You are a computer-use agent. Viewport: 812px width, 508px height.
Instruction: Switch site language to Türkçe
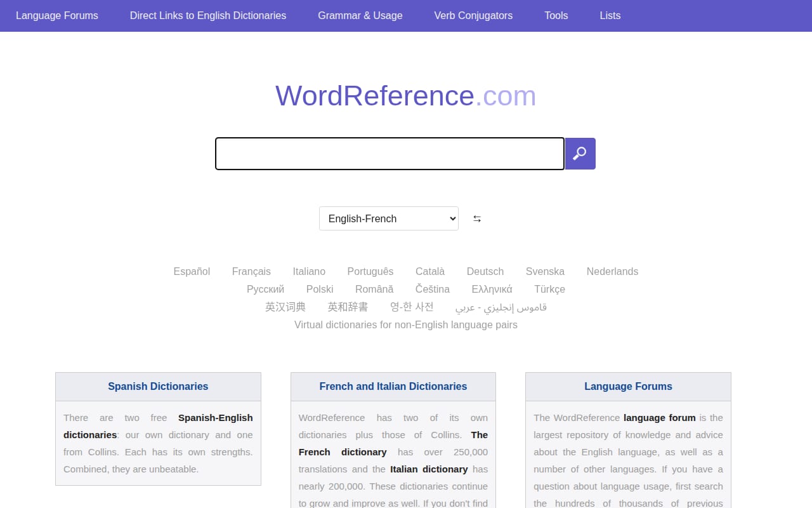tap(549, 289)
